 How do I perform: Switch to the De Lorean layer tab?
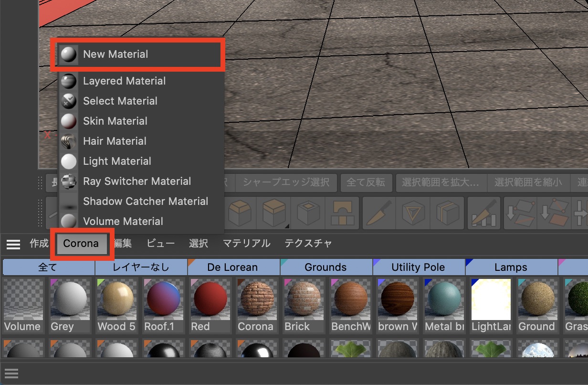[232, 267]
